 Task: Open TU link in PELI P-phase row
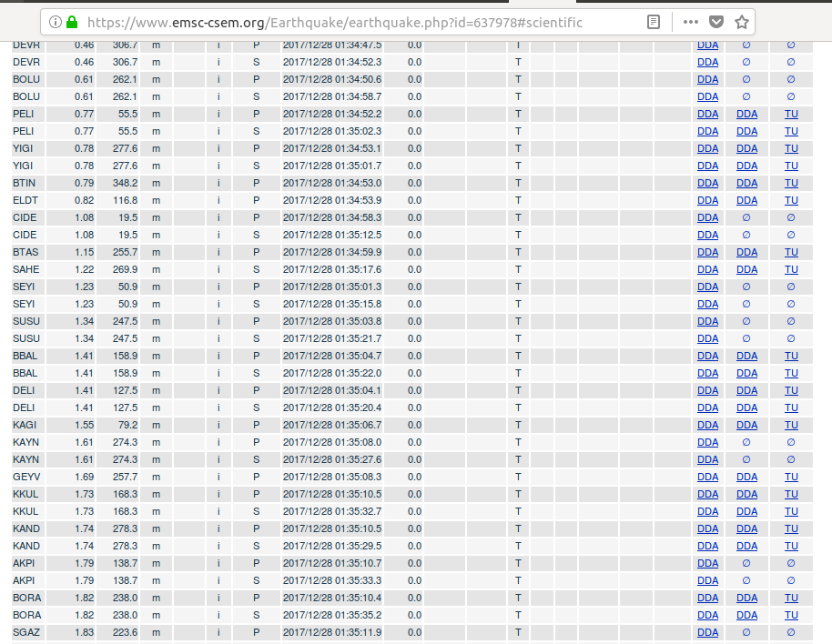[791, 114]
